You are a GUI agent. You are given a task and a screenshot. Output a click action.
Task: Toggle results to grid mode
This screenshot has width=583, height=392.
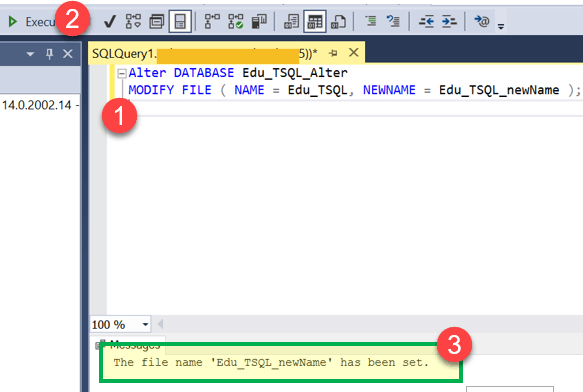click(x=315, y=22)
